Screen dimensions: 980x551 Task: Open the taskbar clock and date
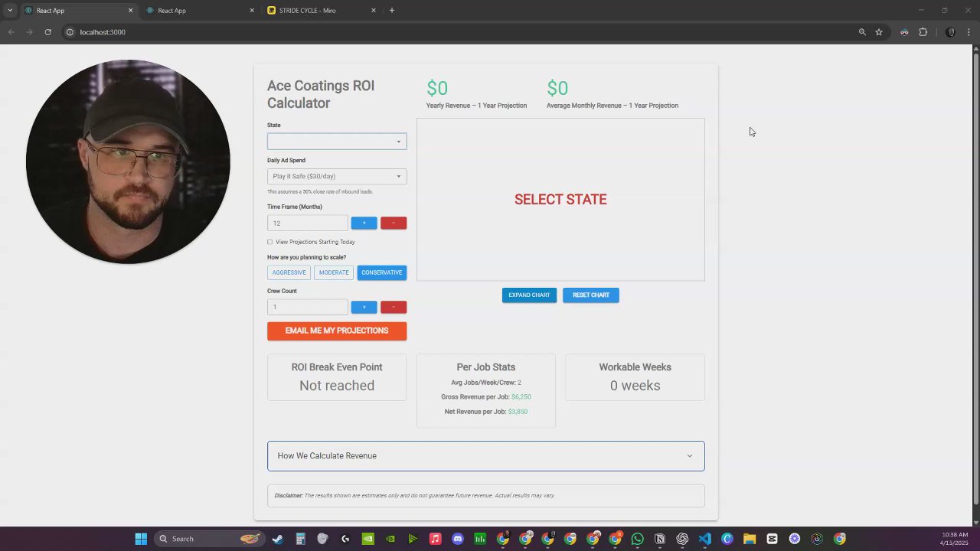(954, 539)
